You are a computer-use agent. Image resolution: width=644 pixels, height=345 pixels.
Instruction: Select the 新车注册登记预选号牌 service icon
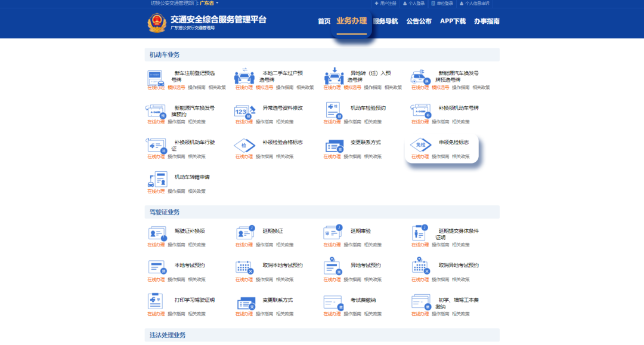(x=156, y=78)
